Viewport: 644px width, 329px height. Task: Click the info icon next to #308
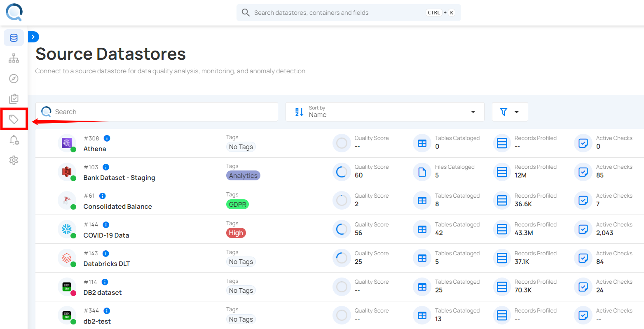point(107,138)
